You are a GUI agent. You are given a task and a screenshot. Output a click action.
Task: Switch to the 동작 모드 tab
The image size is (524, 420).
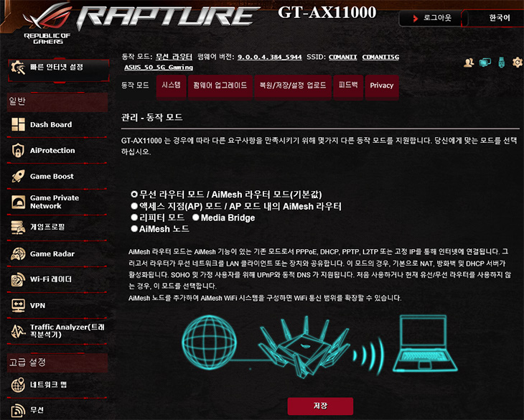pos(135,85)
